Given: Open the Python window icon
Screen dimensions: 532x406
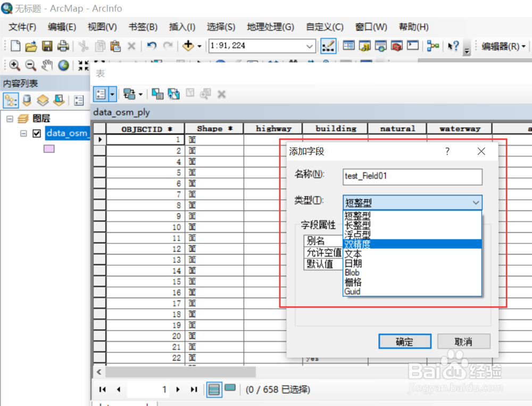Looking at the screenshot, I should pos(413,45).
